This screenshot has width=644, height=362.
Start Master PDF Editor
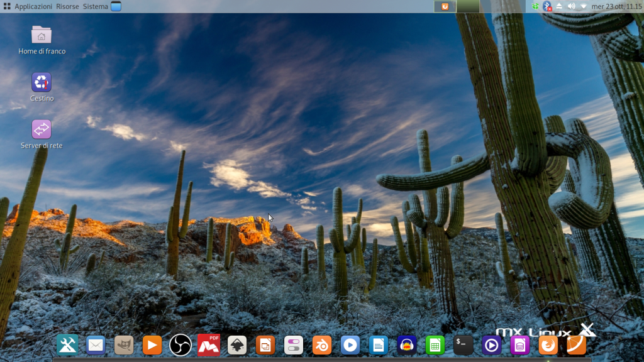[x=208, y=345]
